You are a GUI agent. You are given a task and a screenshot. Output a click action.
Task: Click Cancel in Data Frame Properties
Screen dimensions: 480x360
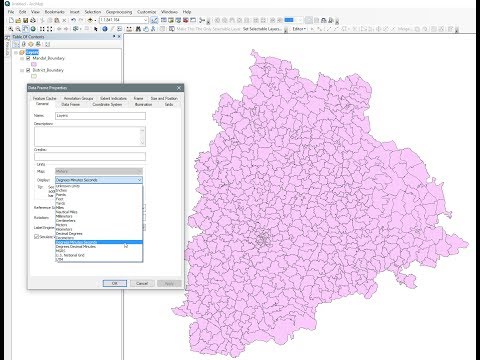coord(142,283)
